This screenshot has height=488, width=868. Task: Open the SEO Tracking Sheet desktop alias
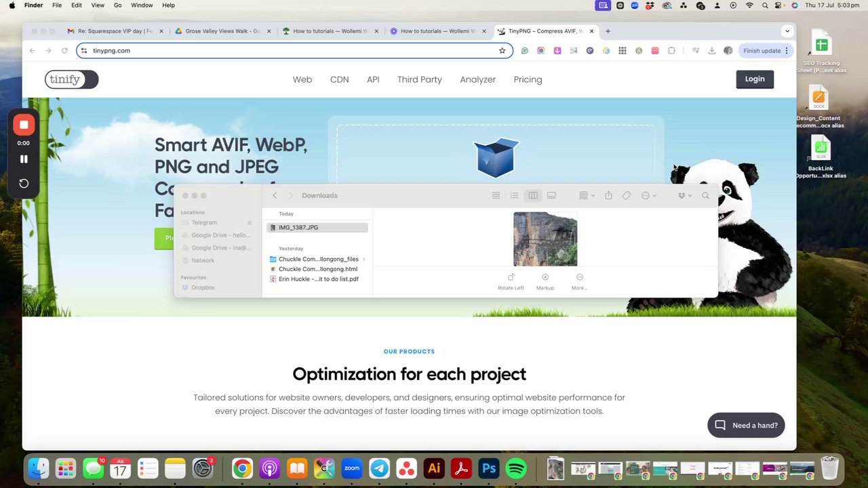(x=821, y=52)
